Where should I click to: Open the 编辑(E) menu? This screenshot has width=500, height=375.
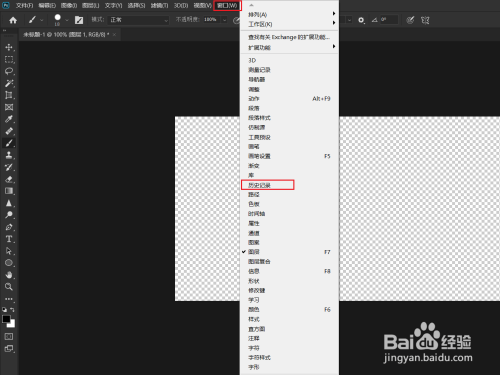click(x=47, y=5)
